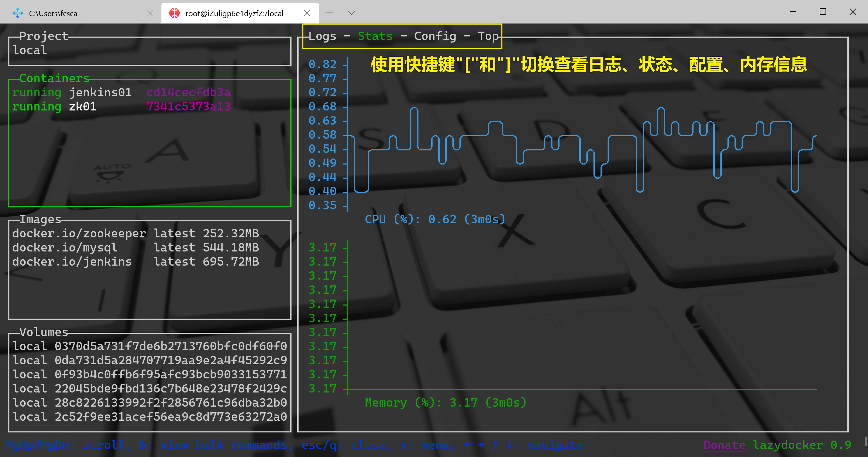The image size is (868, 457).
Task: Open the Logs tab in lazydocker
Action: coord(322,36)
